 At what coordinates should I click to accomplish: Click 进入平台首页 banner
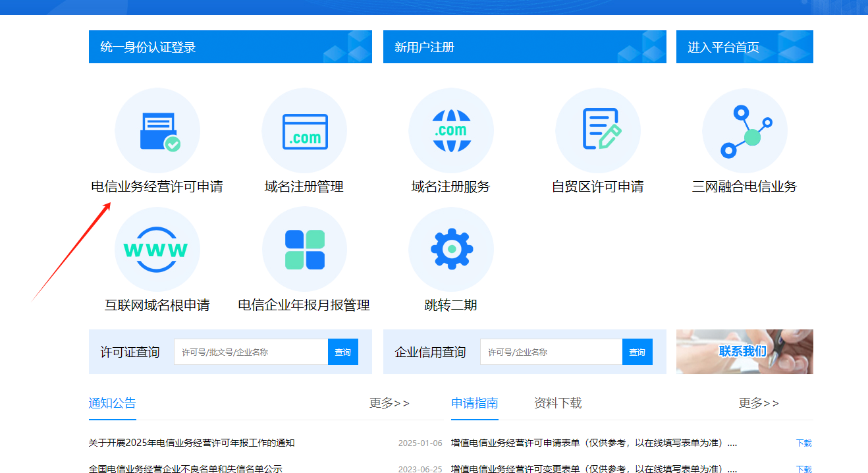point(745,47)
